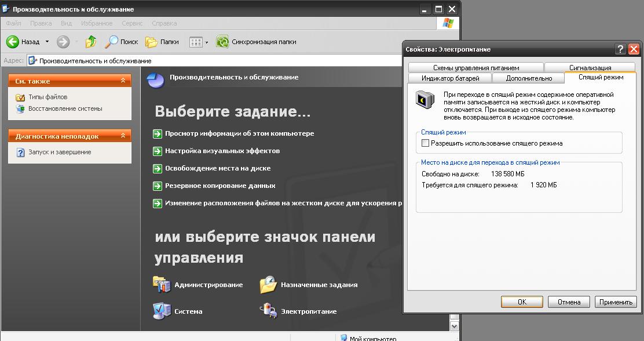Click the dialog's question mark help button
The height and width of the screenshot is (341, 644).
(620, 49)
